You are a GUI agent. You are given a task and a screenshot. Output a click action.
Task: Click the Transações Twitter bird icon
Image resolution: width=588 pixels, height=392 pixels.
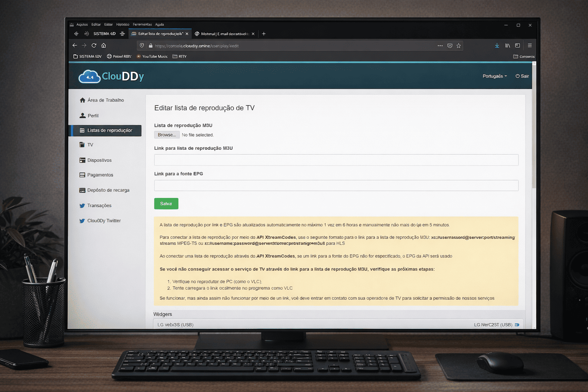coord(82,206)
